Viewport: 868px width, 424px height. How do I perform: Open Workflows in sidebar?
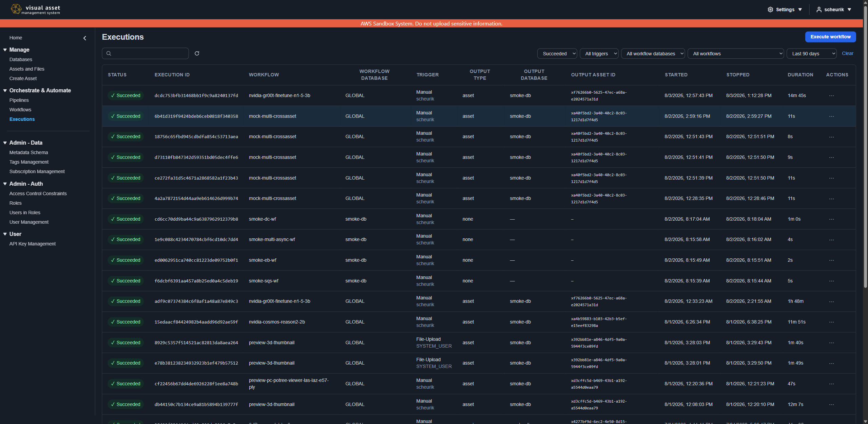[x=20, y=110]
